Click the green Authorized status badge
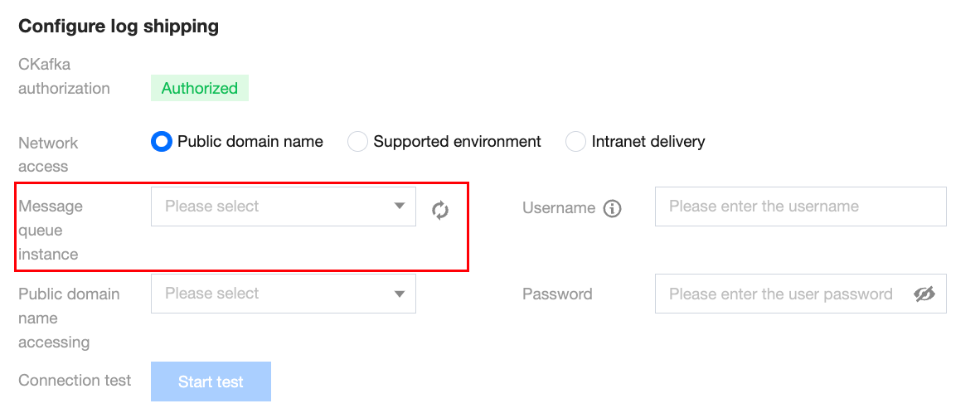 point(200,88)
